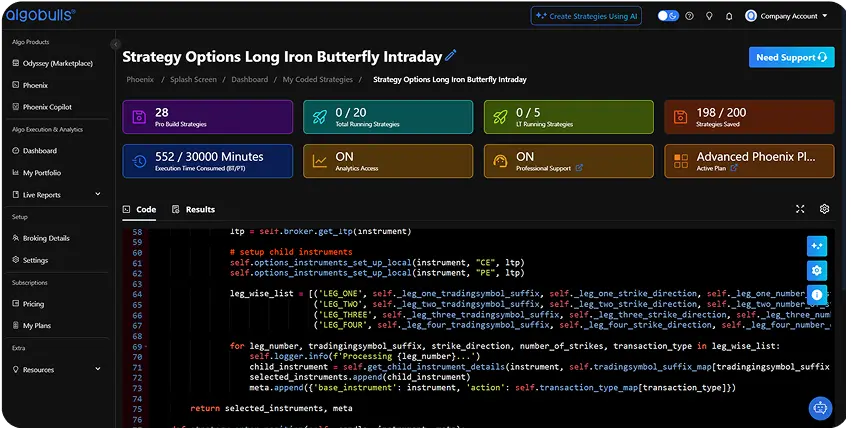Toggle the dark mode switch
Screen dimensions: 851x430
pyautogui.click(x=667, y=16)
